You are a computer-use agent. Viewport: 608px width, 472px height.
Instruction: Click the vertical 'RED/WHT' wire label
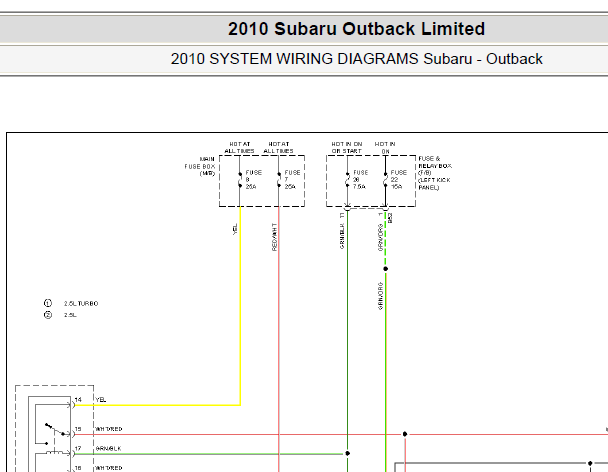click(275, 237)
